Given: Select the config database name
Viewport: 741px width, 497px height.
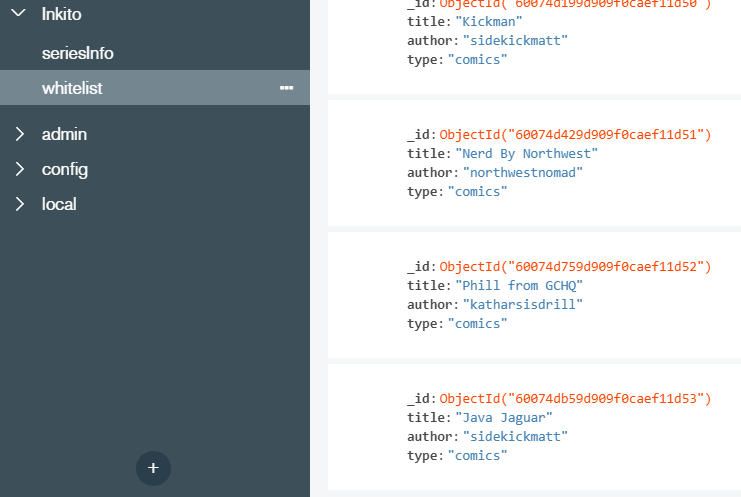Looking at the screenshot, I should (x=65, y=170).
